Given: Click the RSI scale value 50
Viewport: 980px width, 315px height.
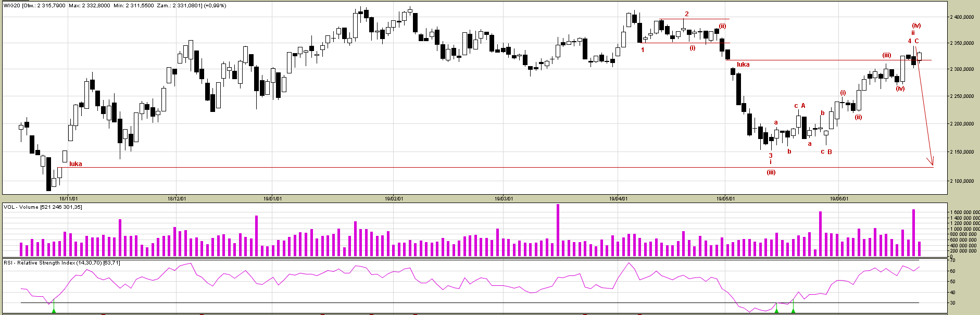Looking at the screenshot, I should 952,282.
